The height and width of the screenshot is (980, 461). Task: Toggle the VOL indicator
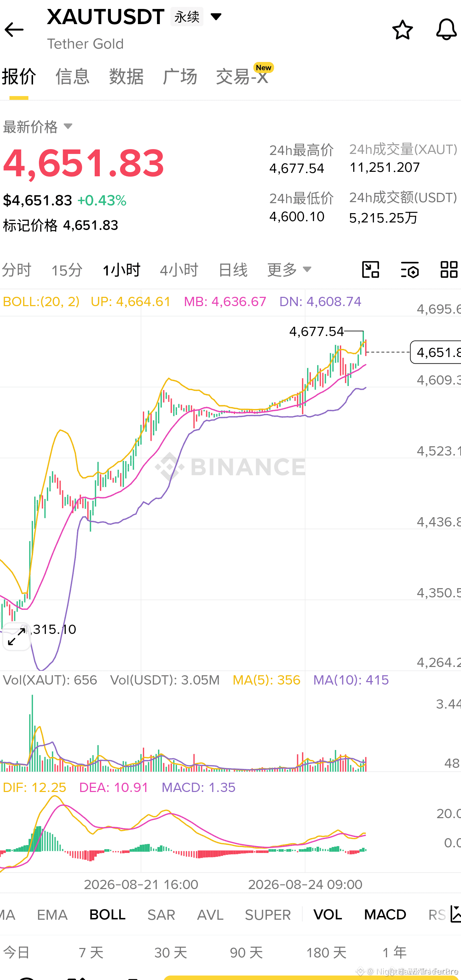point(327,915)
